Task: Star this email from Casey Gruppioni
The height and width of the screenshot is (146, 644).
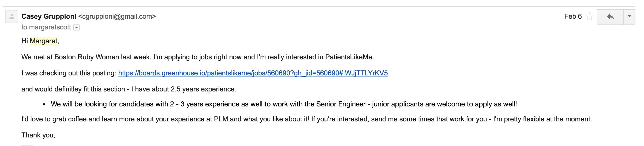Action: pos(589,17)
